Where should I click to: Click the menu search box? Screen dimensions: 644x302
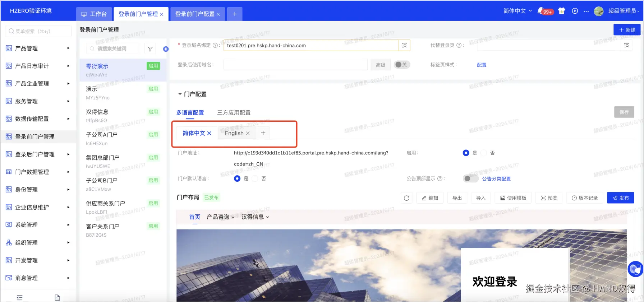click(x=38, y=31)
